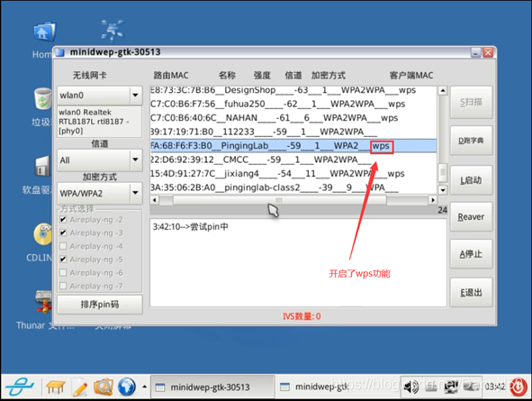Click the network list scroll-down arrow
Viewport: 532px width, 401px height.
point(442,190)
